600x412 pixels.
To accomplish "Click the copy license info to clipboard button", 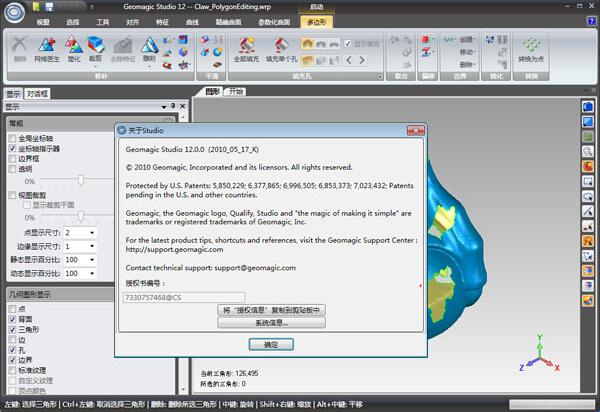I will pos(271,310).
